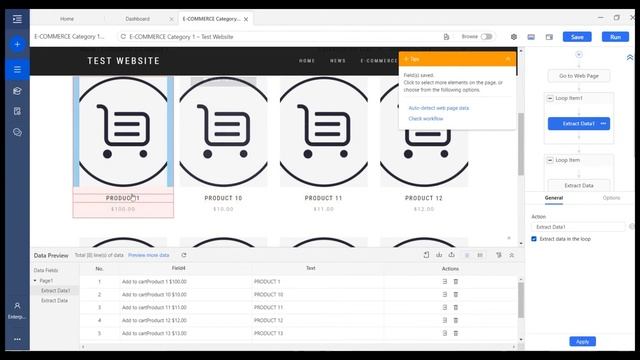Run the task
640x360 pixels.
coord(615,37)
